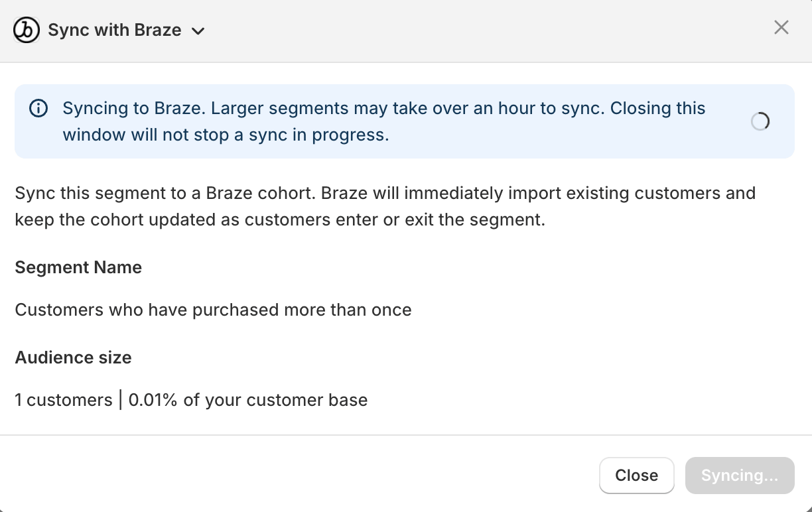This screenshot has width=812, height=512.
Task: Click the 'Sync this segment to a Braze cohort' description
Action: click(385, 194)
